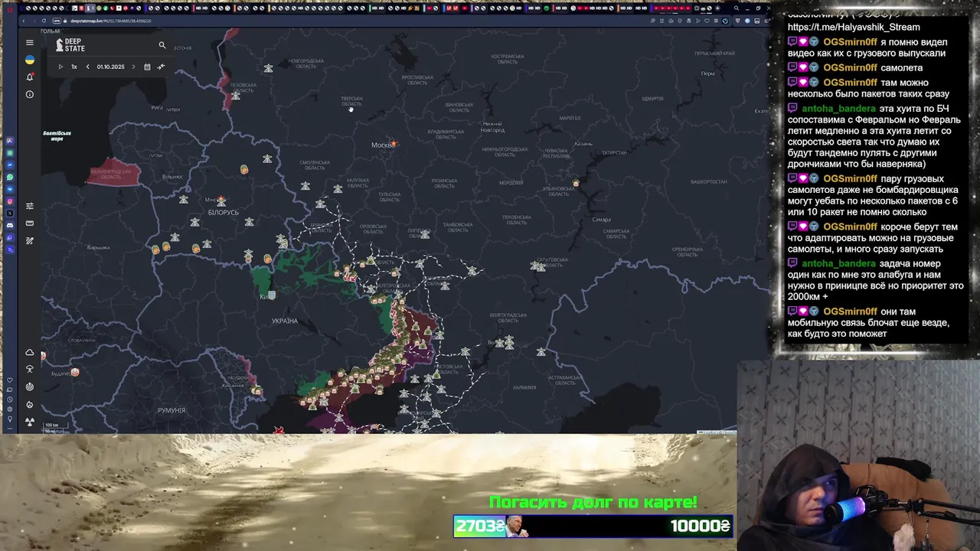Click the map search magnifier icon

click(x=162, y=45)
